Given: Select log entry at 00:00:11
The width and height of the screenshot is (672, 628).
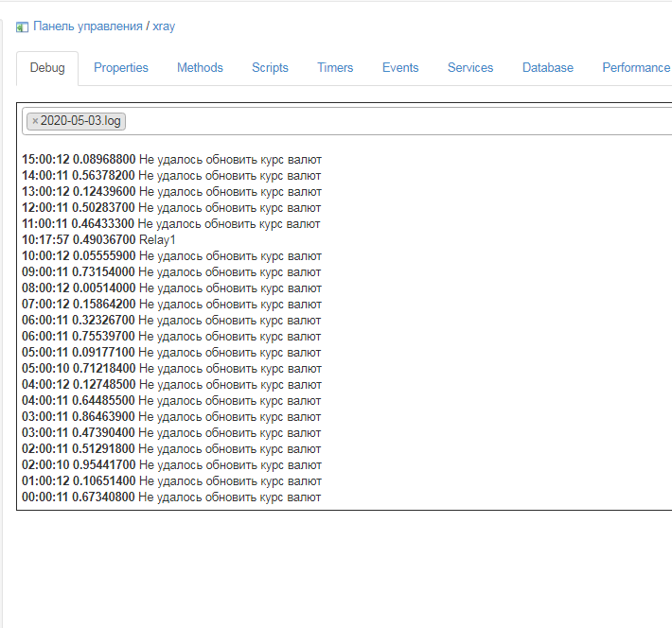Looking at the screenshot, I should [171, 497].
